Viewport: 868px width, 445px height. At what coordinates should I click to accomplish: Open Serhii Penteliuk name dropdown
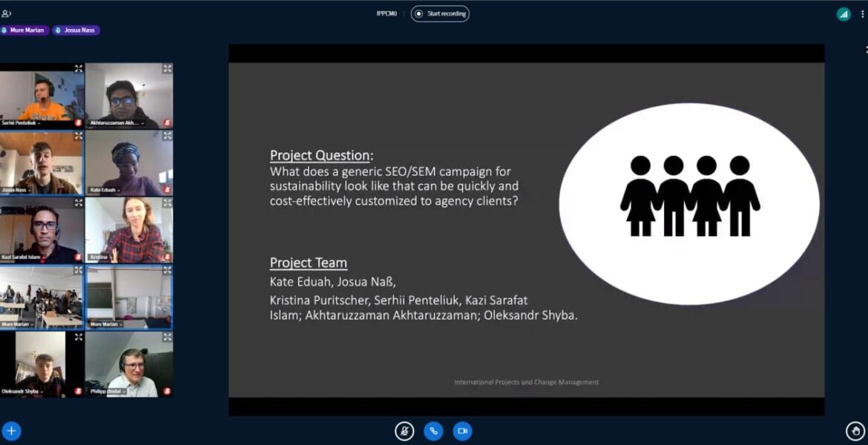click(21, 123)
